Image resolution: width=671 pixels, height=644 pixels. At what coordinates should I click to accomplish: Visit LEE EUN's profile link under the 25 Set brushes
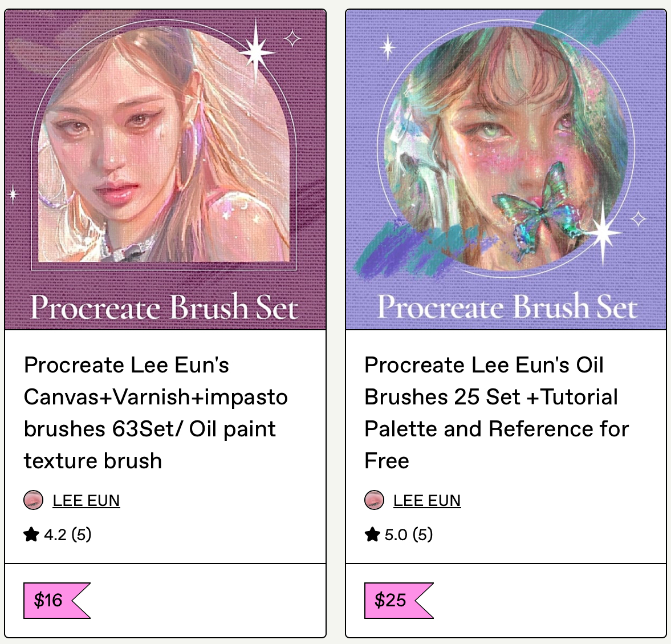coord(427,500)
